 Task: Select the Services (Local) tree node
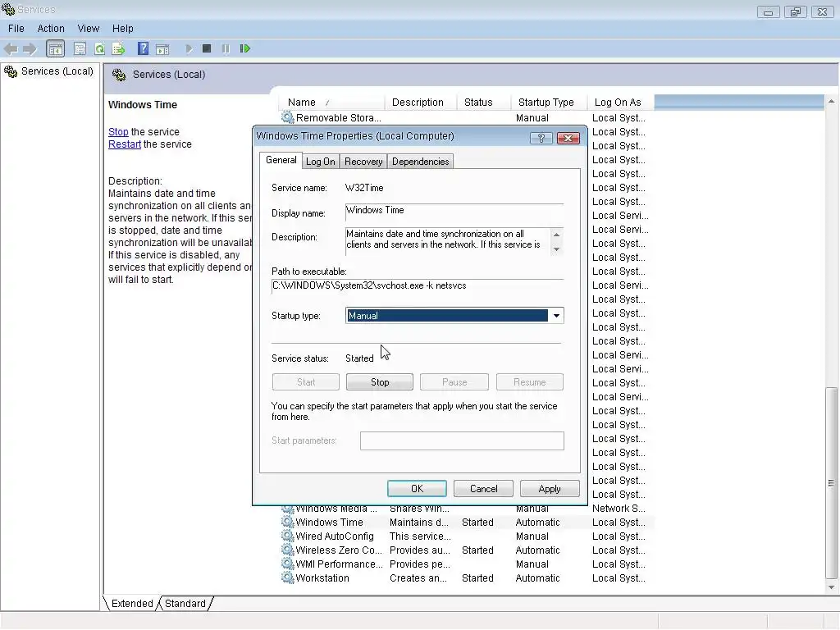pos(48,71)
